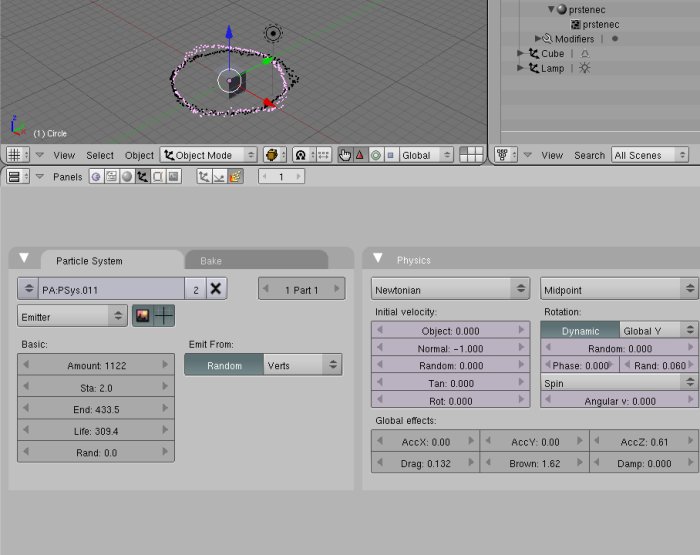Expand the Cube item in outliner
Image resolution: width=700 pixels, height=555 pixels.
tap(521, 53)
